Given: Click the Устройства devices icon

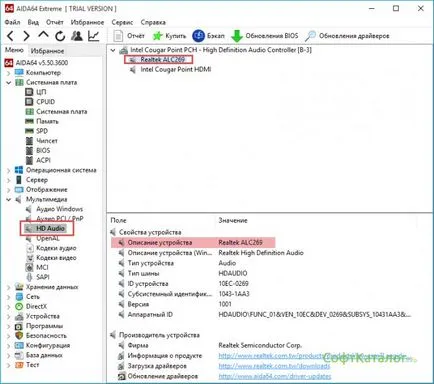Looking at the screenshot, I should (19, 316).
